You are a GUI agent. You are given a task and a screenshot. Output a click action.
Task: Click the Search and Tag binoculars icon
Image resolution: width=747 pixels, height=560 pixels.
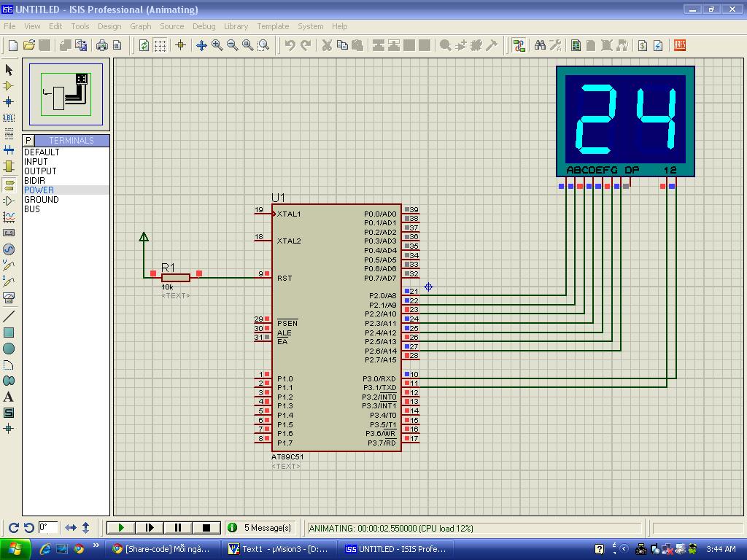pyautogui.click(x=540, y=45)
